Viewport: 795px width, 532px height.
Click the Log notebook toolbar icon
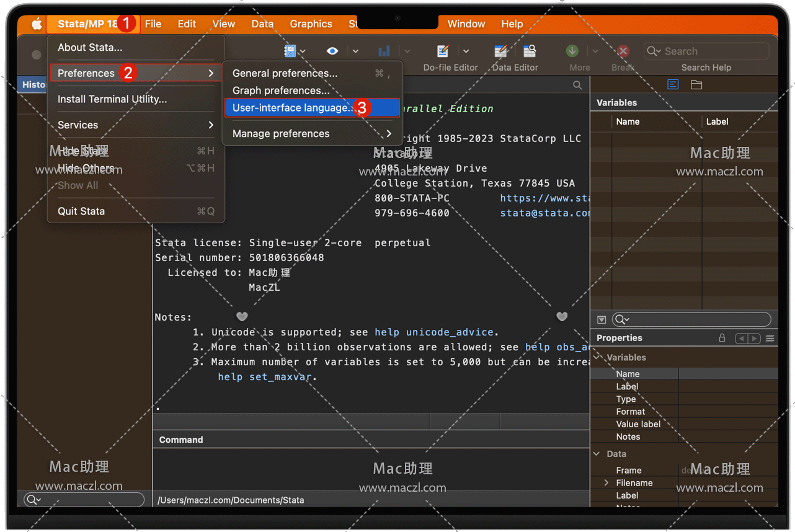coord(290,51)
